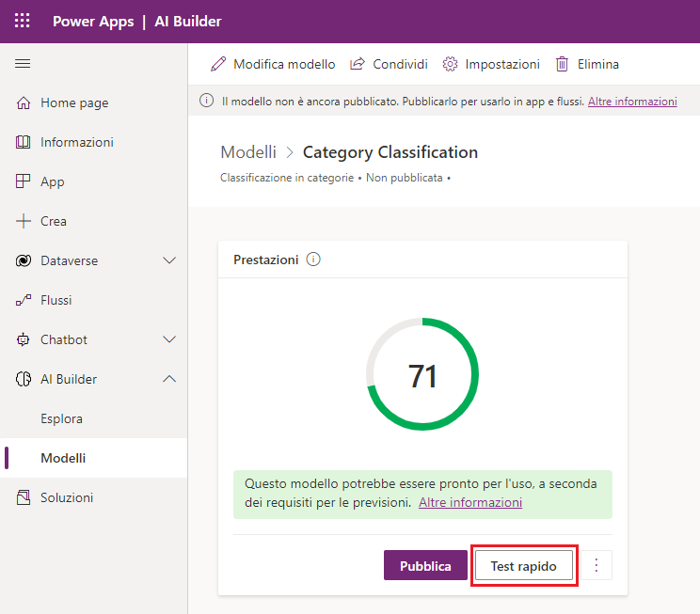
Task: Click the performance score circle 71
Action: pos(422,375)
